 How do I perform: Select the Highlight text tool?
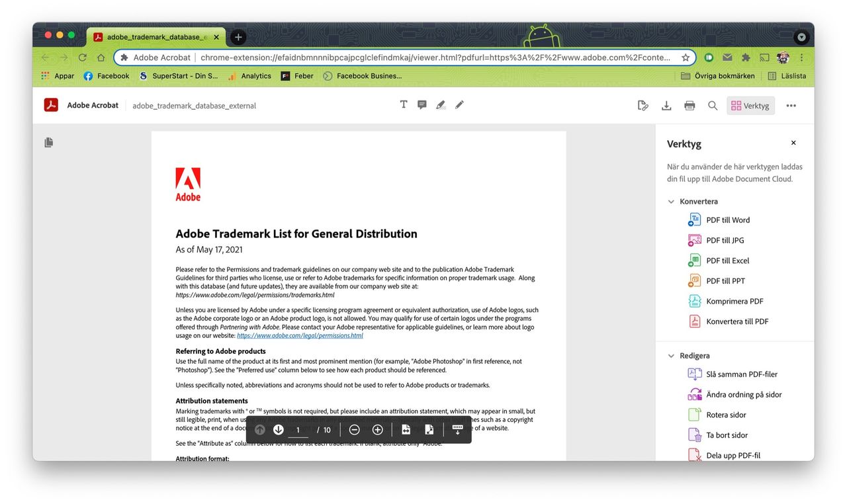point(441,104)
